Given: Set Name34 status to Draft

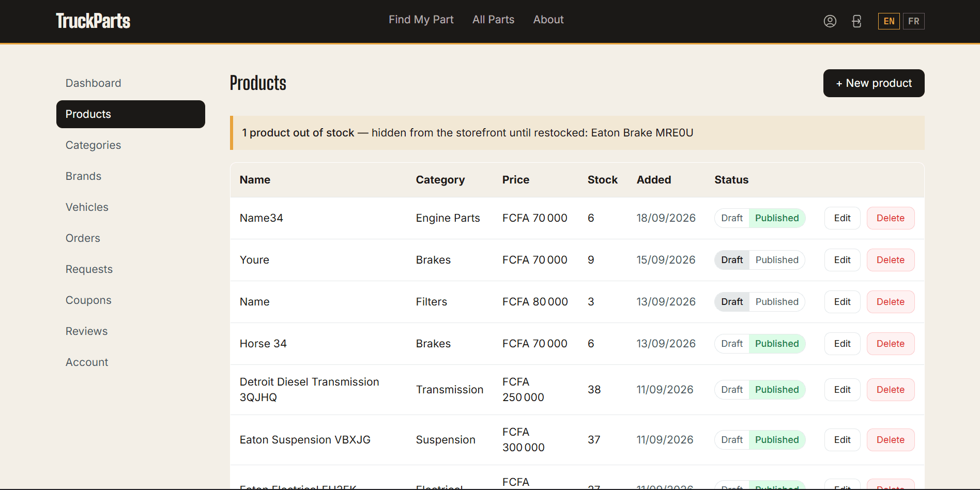Looking at the screenshot, I should (x=732, y=218).
